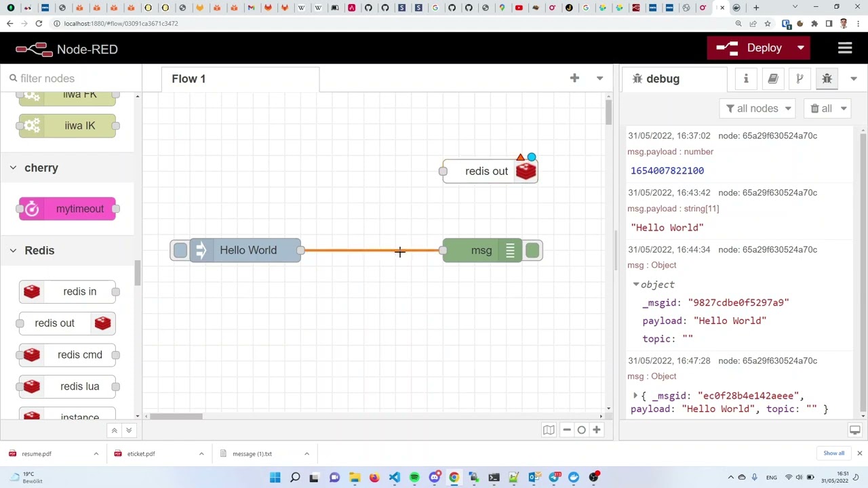Open message (1).txt download item

[x=252, y=454]
